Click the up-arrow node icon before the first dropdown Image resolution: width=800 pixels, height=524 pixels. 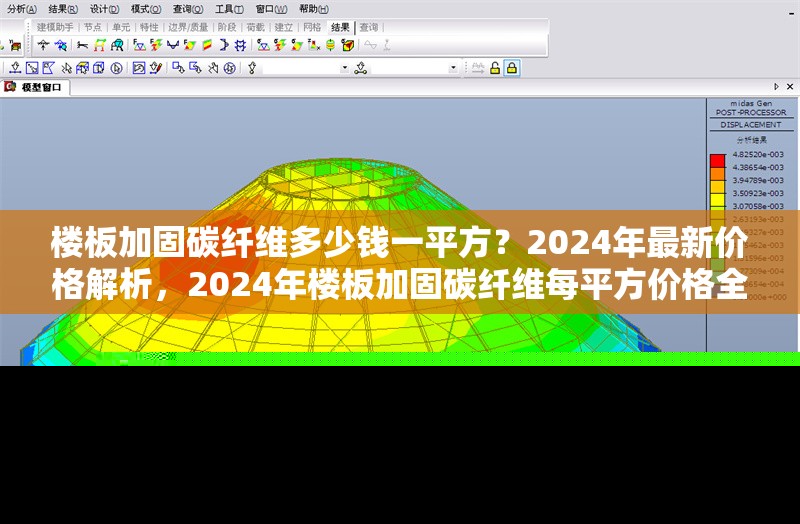[252, 68]
